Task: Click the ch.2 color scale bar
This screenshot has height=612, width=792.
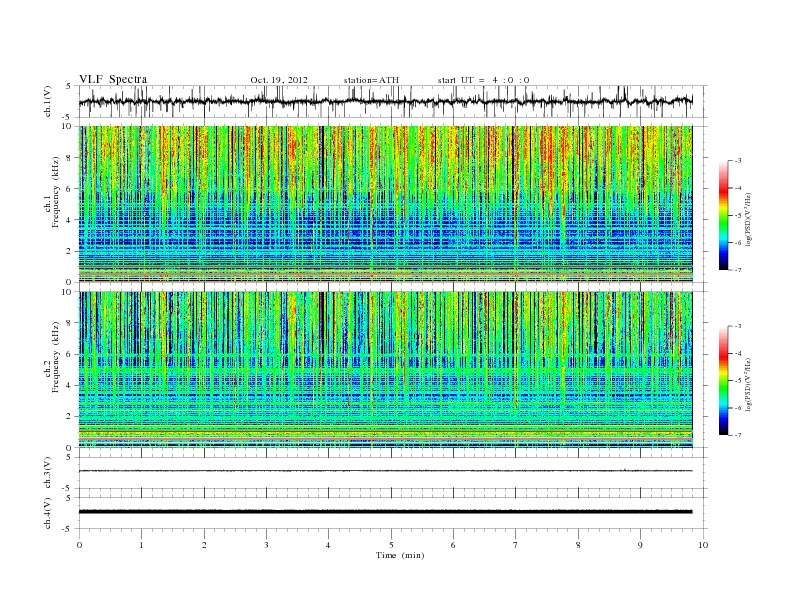Action: tap(723, 380)
